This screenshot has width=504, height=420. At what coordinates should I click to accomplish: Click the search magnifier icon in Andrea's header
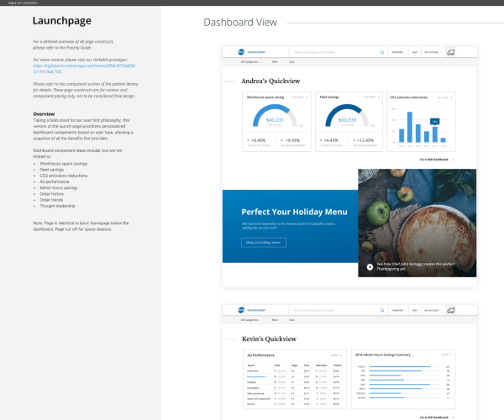[381, 52]
